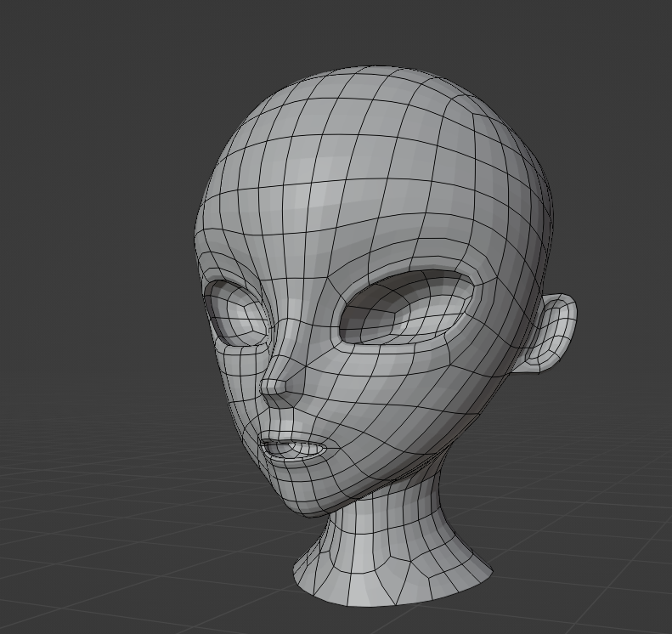Select the flared base of the neck

click(391, 582)
